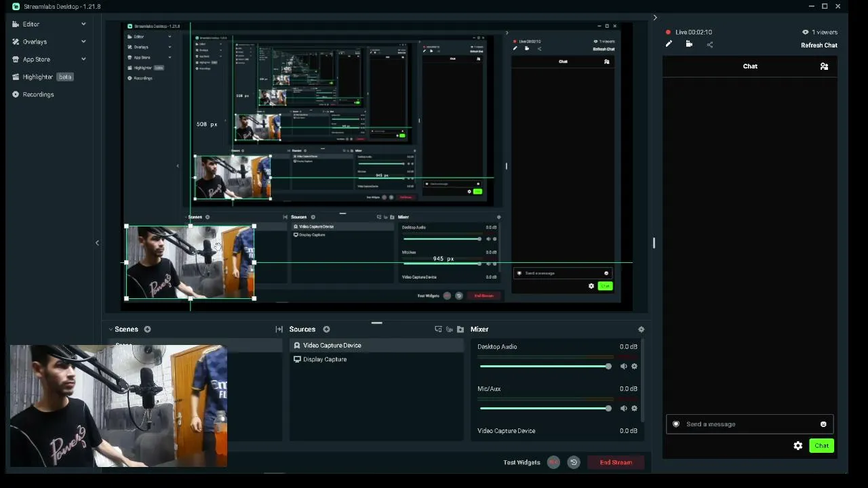Click the Mic/Aux 0.0 dB value
868x488 pixels.
point(629,389)
